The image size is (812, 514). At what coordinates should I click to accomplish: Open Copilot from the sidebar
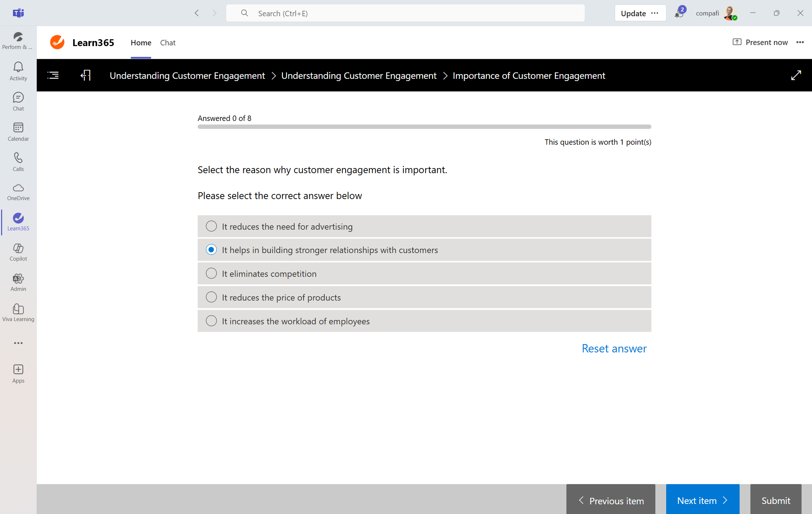18,252
